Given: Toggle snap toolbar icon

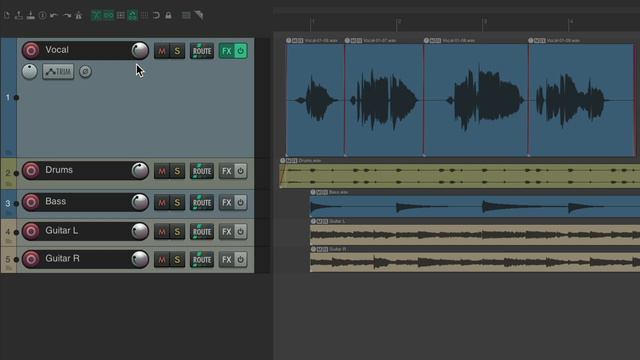Looking at the screenshot, I should coord(156,16).
